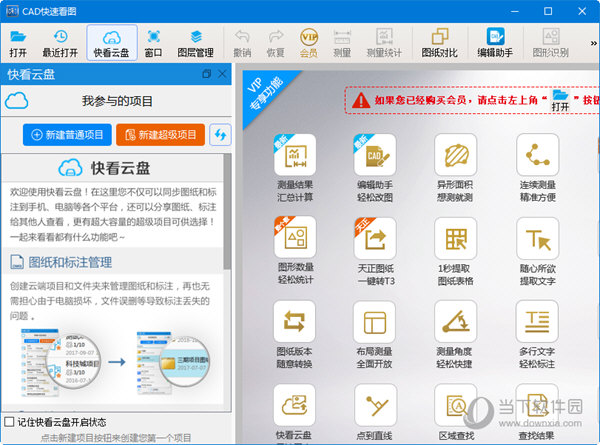Click 新建普通项目 button

(x=67, y=134)
